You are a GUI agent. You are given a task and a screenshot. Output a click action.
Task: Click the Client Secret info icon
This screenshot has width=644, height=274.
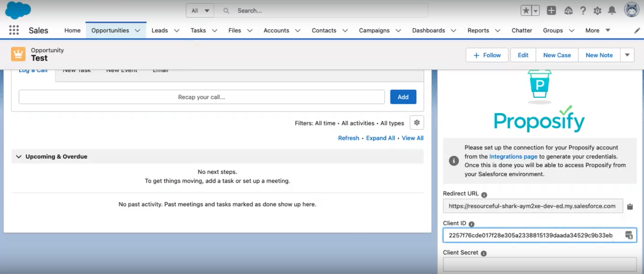coord(484,253)
